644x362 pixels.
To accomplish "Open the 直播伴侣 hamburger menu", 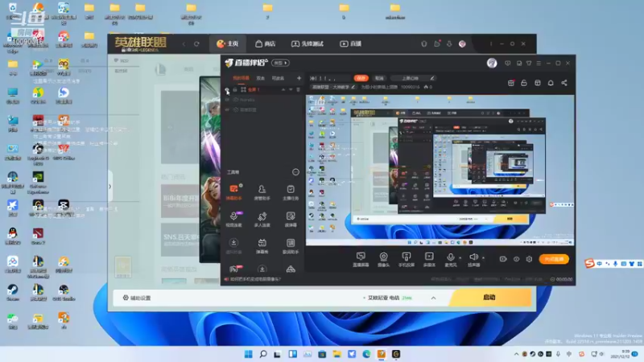I will [539, 64].
